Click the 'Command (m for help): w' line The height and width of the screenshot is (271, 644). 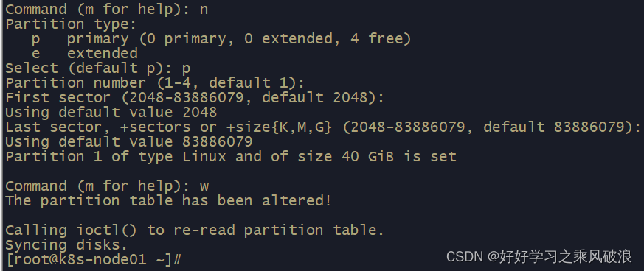point(107,186)
